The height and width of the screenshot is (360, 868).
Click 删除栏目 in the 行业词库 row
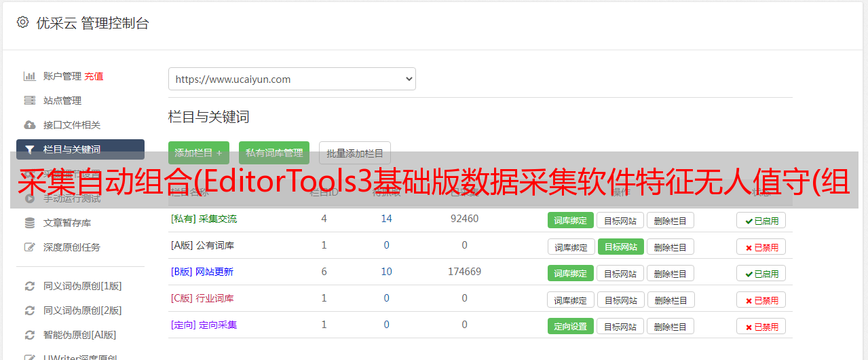[671, 300]
